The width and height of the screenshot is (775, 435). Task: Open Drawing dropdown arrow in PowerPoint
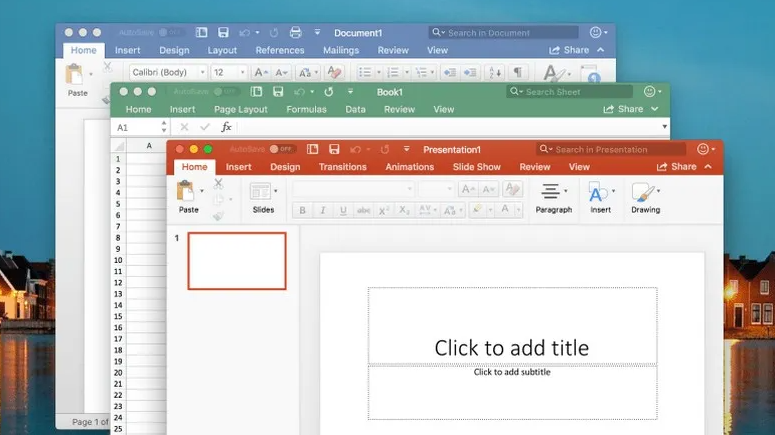point(658,191)
